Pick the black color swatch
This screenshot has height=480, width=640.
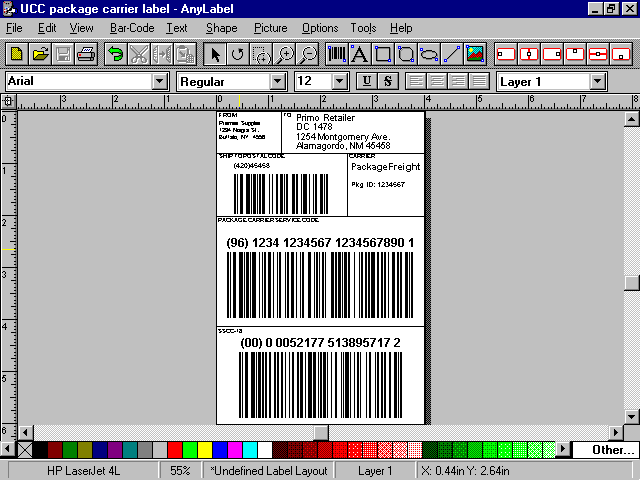point(40,450)
